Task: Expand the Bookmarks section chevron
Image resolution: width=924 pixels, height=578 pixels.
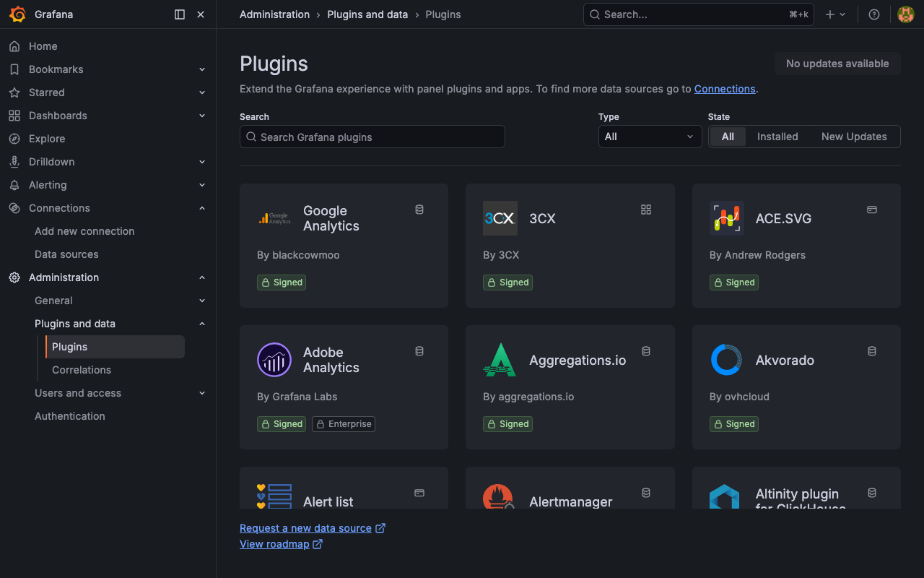Action: 202,69
